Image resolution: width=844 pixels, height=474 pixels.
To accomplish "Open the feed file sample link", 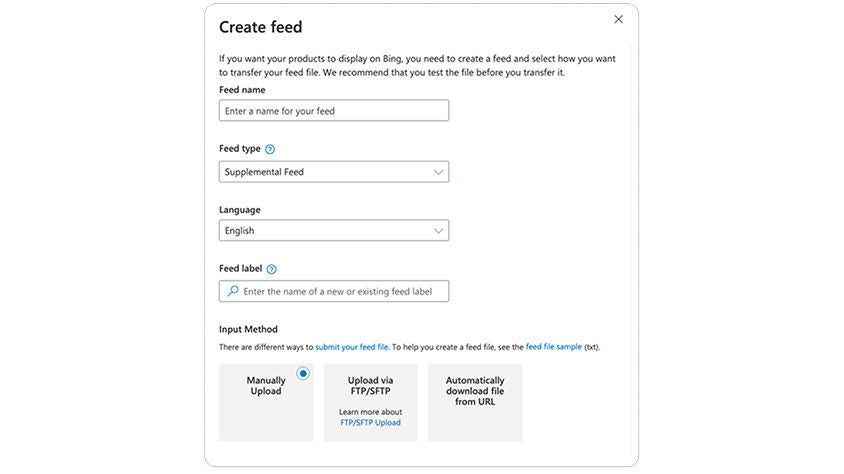I will coord(553,347).
